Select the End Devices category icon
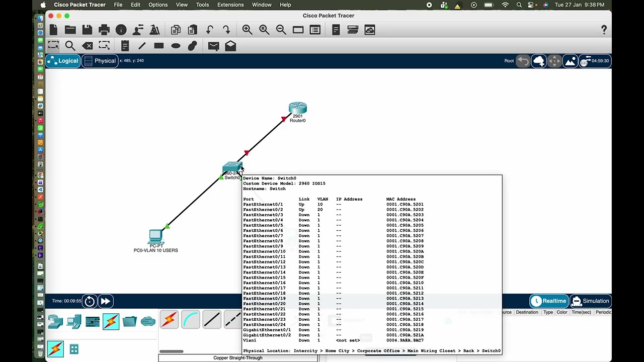 74,321
